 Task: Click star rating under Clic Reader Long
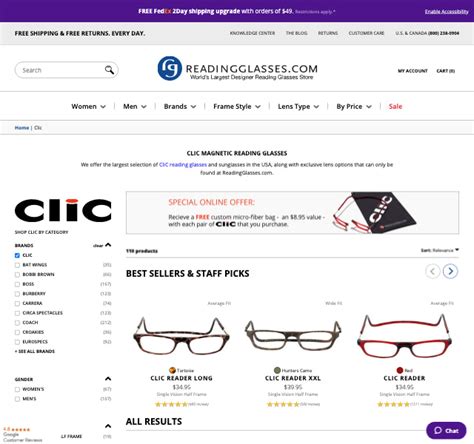click(171, 404)
